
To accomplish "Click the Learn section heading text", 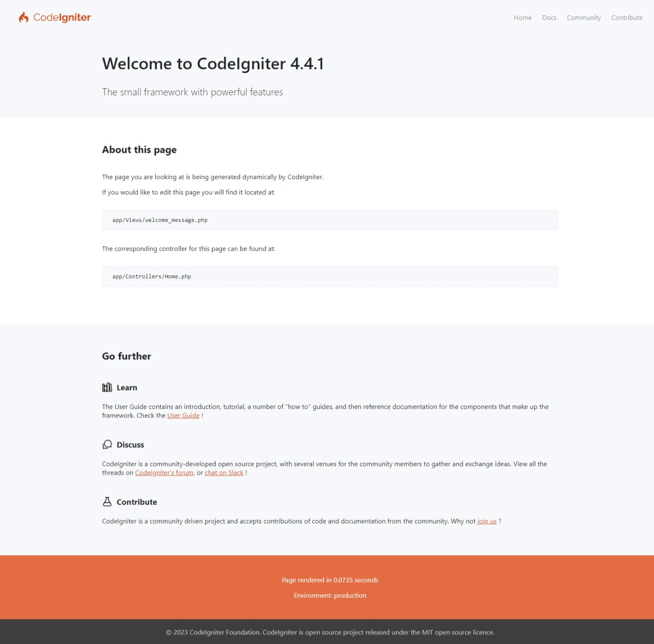I will tap(127, 387).
